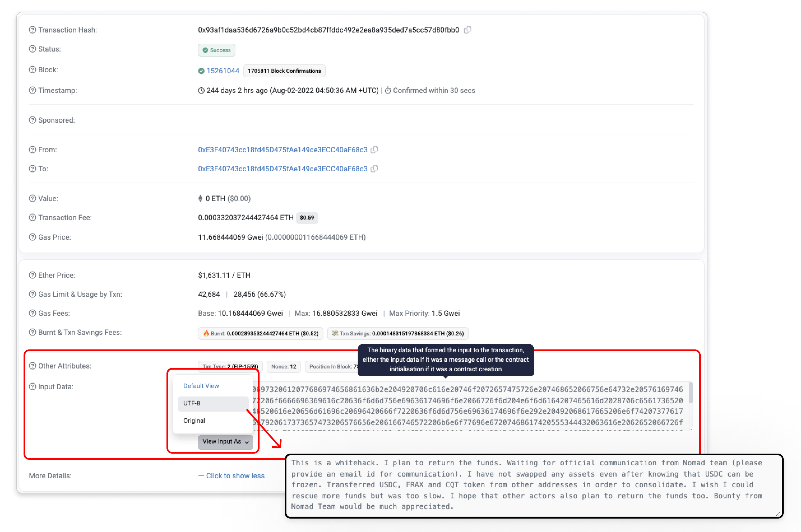Image resolution: width=801 pixels, height=532 pixels.
Task: Click help icon beside Other Attributes
Action: click(32, 366)
